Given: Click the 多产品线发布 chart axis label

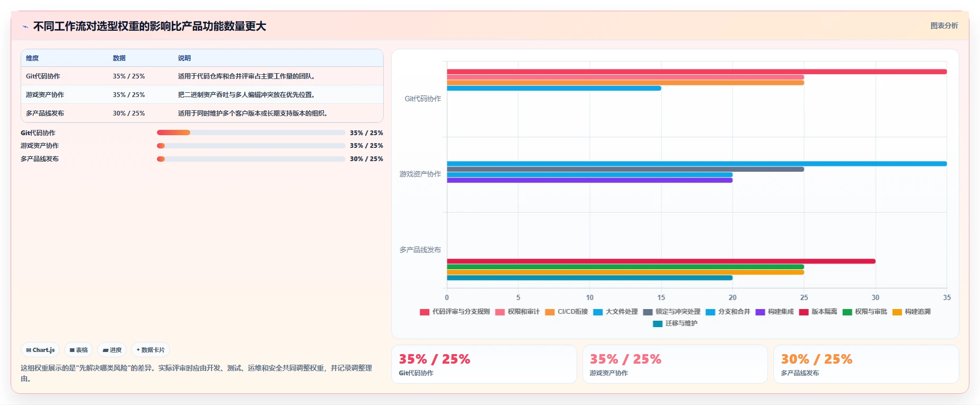Looking at the screenshot, I should pos(420,250).
